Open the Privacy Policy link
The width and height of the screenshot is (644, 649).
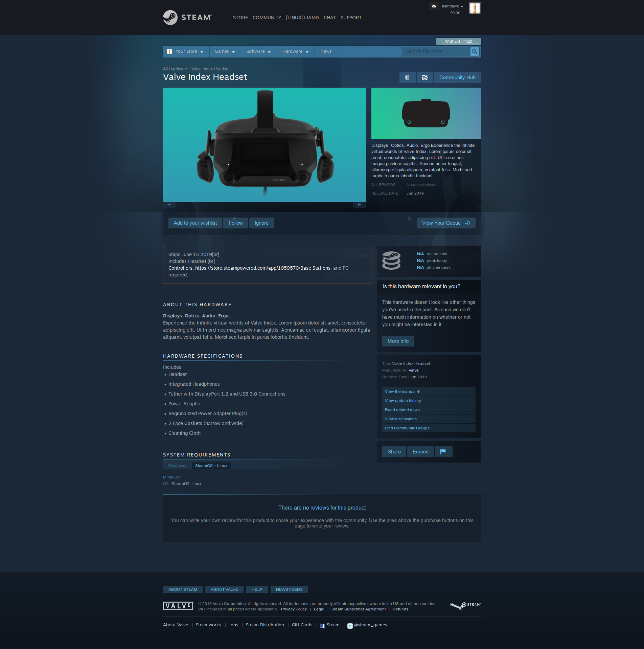coord(294,609)
